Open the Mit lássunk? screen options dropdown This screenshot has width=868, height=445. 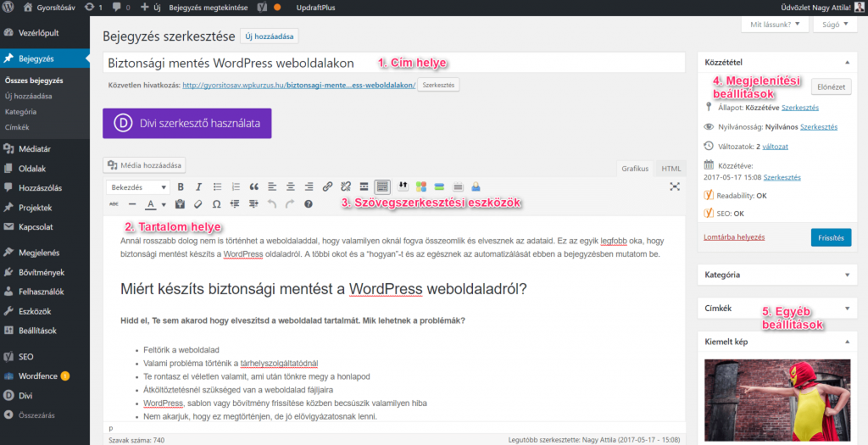773,25
